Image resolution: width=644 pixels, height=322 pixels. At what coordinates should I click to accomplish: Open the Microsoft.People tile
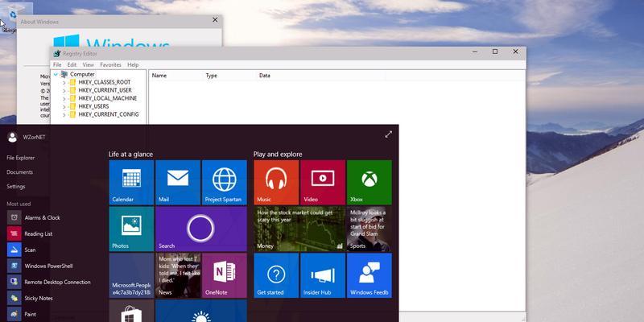131,275
